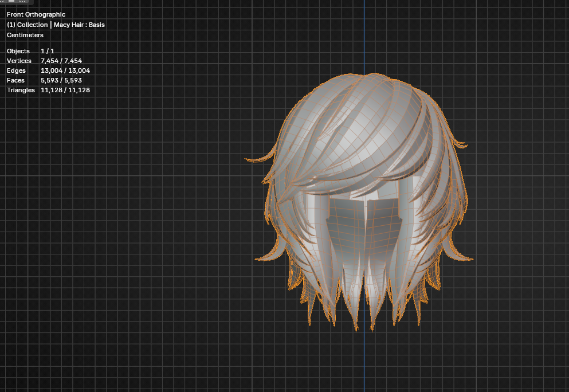Screen dimensions: 569x392
Task: Click the Triangles count statistic
Action: tap(65, 90)
